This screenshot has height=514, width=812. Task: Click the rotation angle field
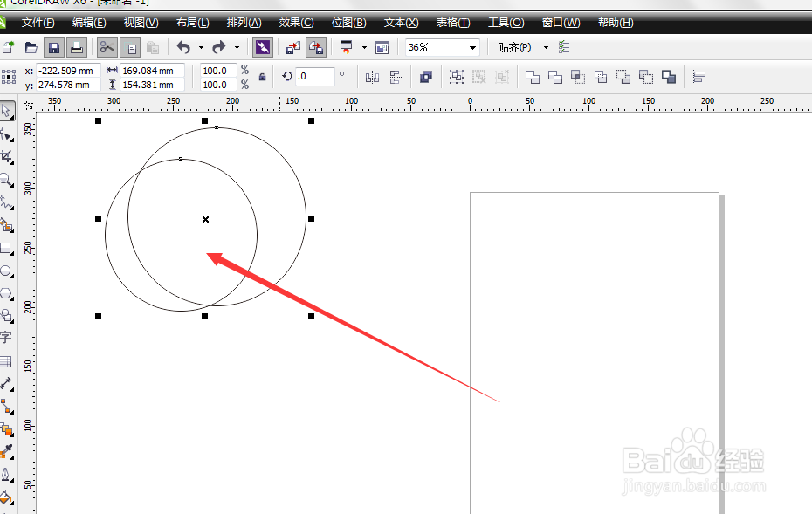[314, 77]
